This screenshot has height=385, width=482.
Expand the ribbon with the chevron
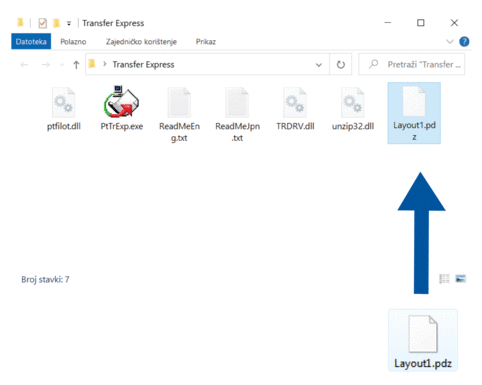pos(450,41)
